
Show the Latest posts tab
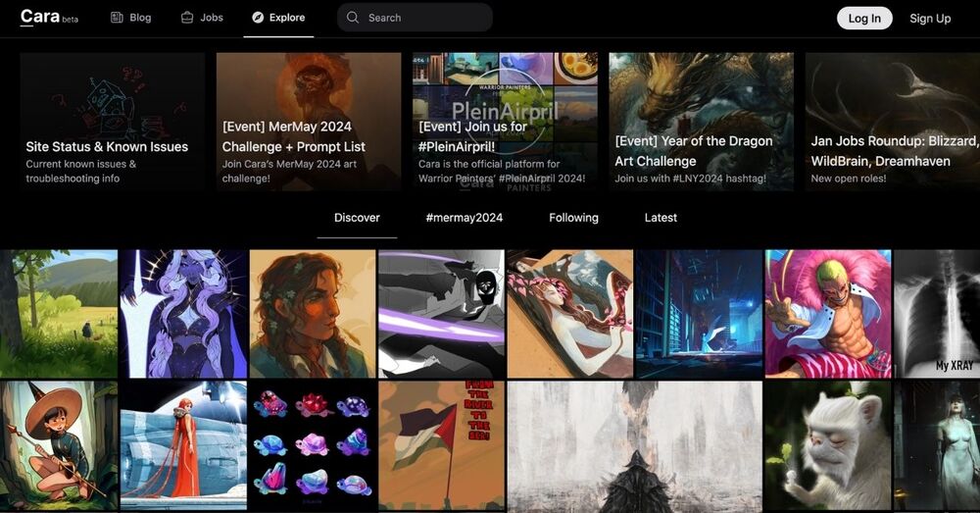click(661, 218)
